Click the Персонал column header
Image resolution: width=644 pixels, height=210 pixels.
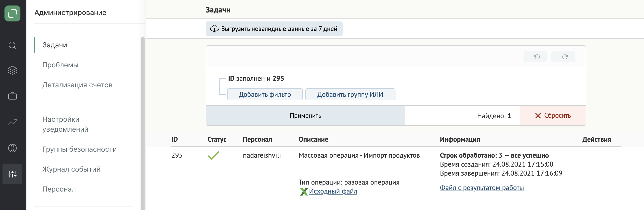click(x=257, y=139)
